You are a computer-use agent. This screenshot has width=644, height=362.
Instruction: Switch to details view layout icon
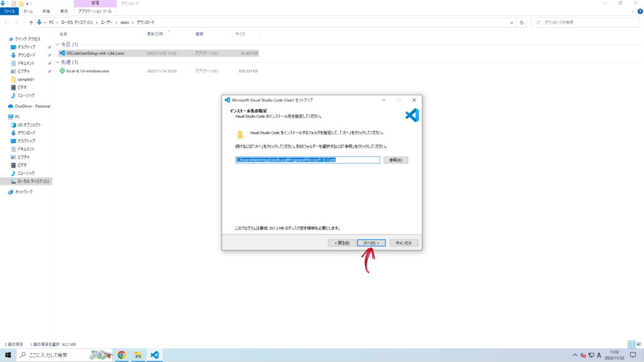[631, 344]
